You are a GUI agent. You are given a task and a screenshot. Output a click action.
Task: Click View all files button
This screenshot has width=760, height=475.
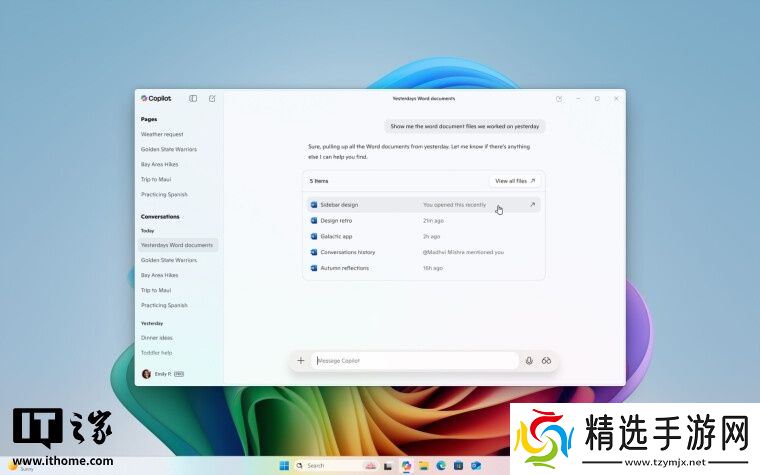(516, 181)
